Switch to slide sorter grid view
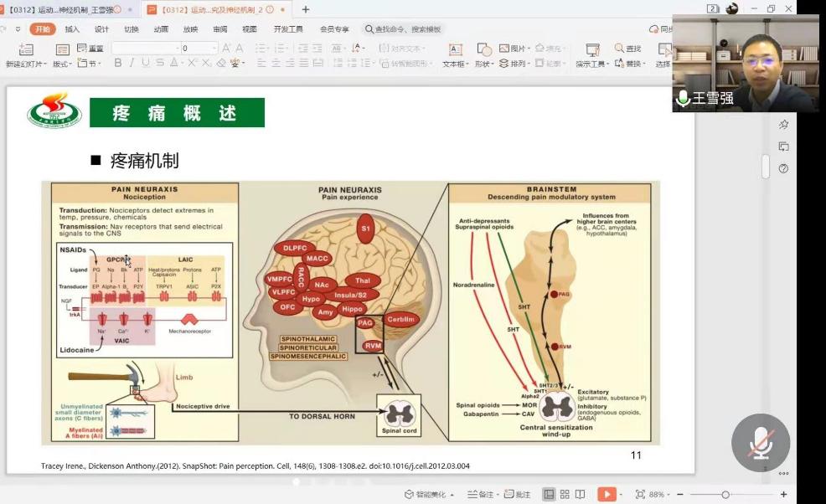The image size is (826, 504). pyautogui.click(x=565, y=494)
